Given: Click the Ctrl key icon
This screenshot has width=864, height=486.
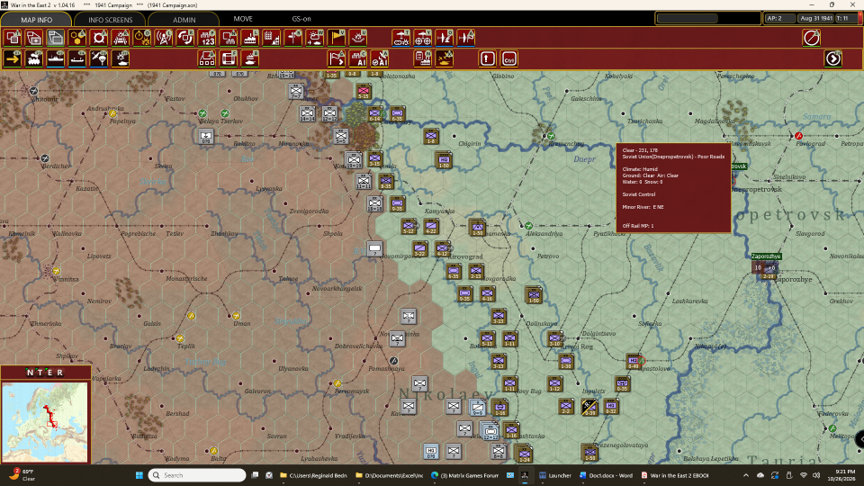Looking at the screenshot, I should [509, 58].
